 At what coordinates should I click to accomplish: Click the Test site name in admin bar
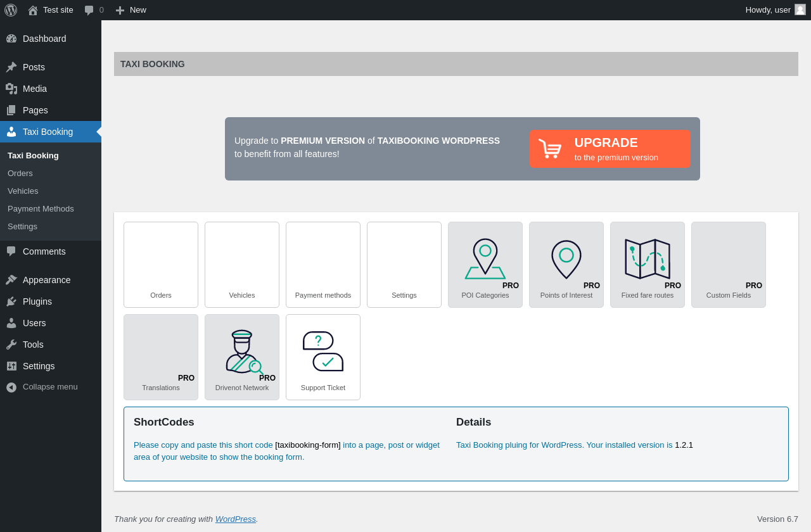(x=58, y=10)
